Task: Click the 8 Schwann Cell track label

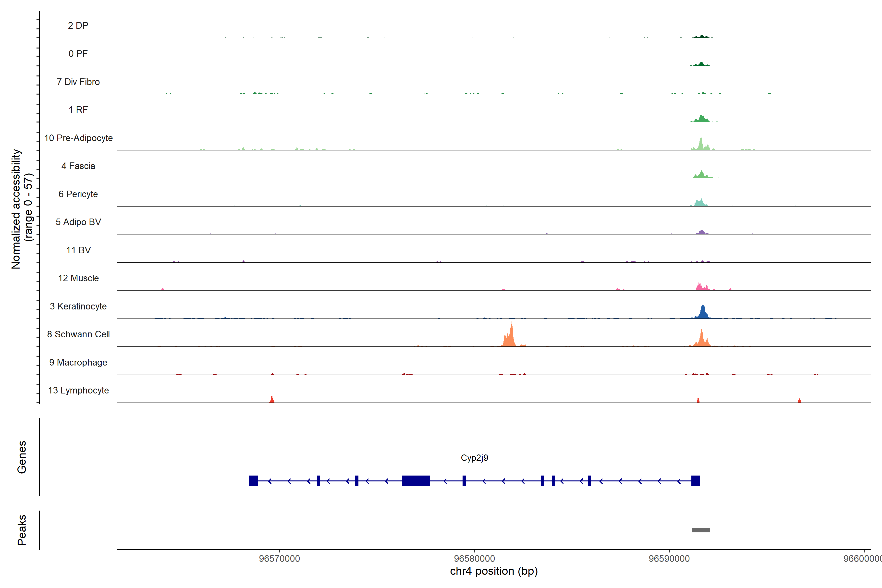Action: click(x=78, y=334)
